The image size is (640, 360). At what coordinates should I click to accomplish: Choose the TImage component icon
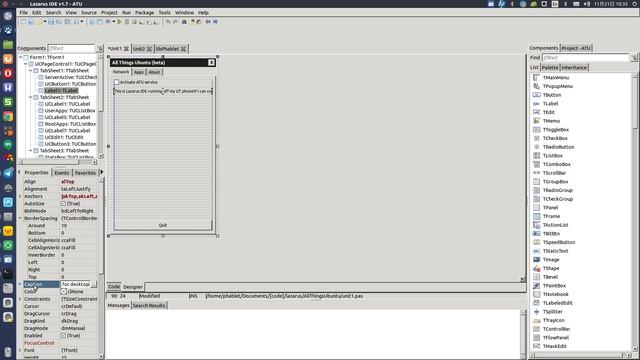[536, 260]
